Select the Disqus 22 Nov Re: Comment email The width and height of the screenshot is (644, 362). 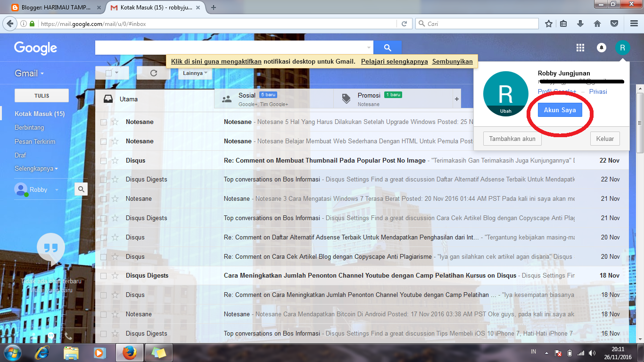(x=103, y=161)
